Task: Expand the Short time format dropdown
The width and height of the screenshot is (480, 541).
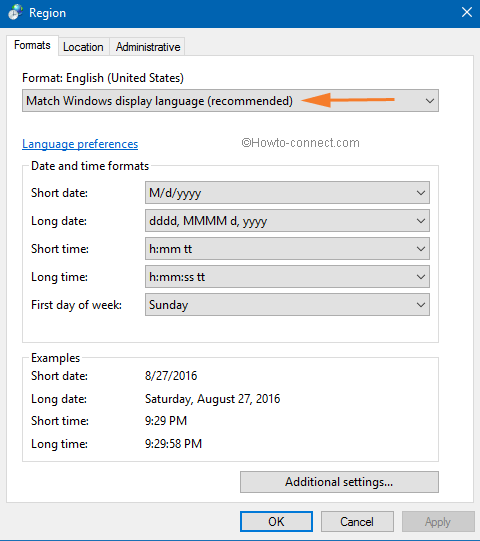Action: 287,248
